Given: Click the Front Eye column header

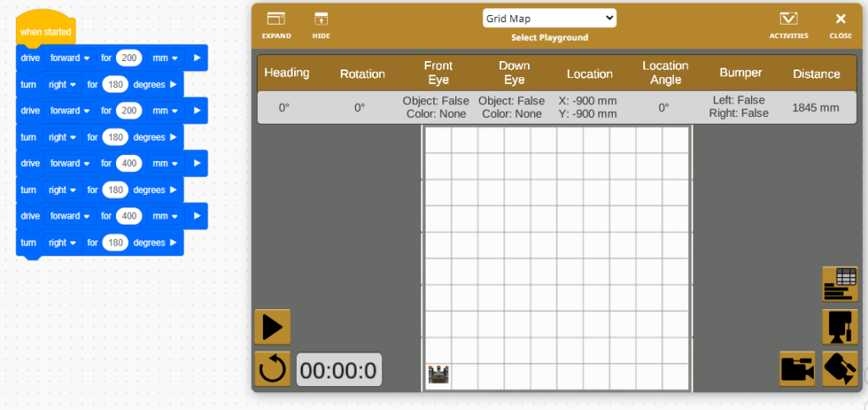Looking at the screenshot, I should click(438, 73).
